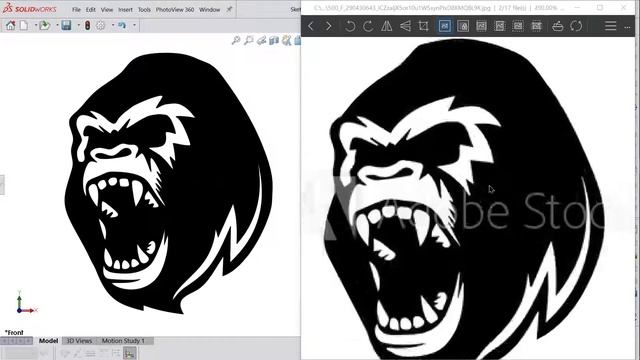
Task: Go to previous image in viewer
Action: [311, 26]
